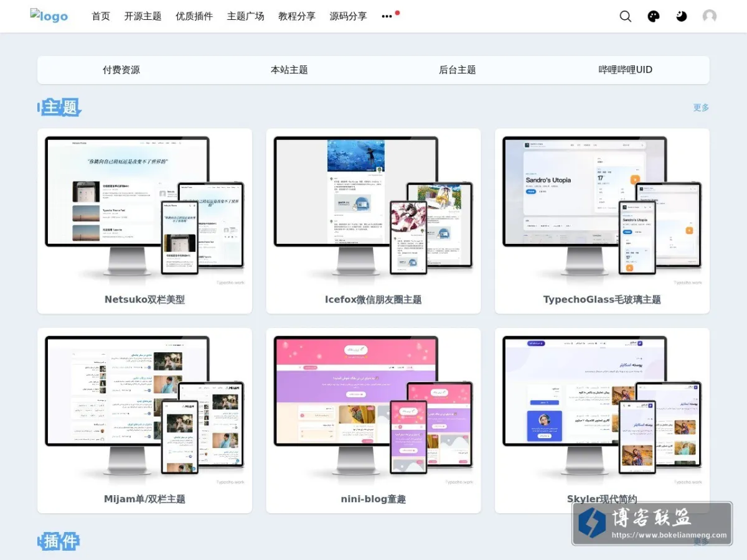Open 源码分享 nav item

click(348, 16)
